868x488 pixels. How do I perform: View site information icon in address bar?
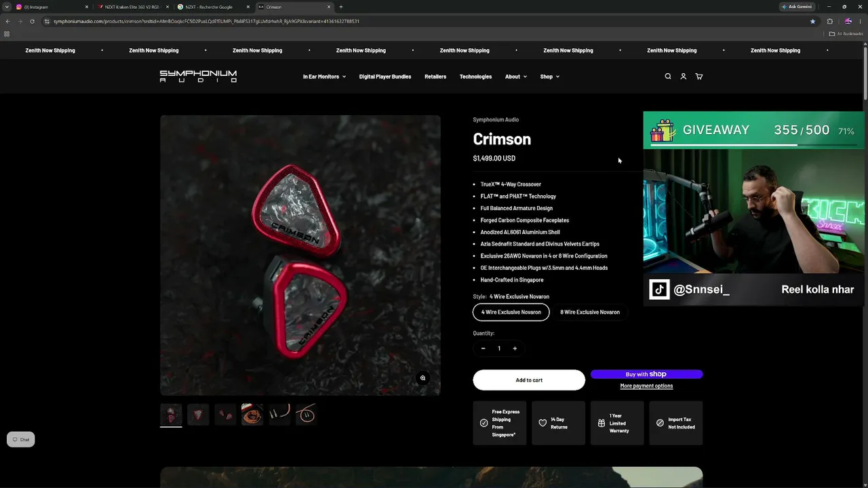47,21
